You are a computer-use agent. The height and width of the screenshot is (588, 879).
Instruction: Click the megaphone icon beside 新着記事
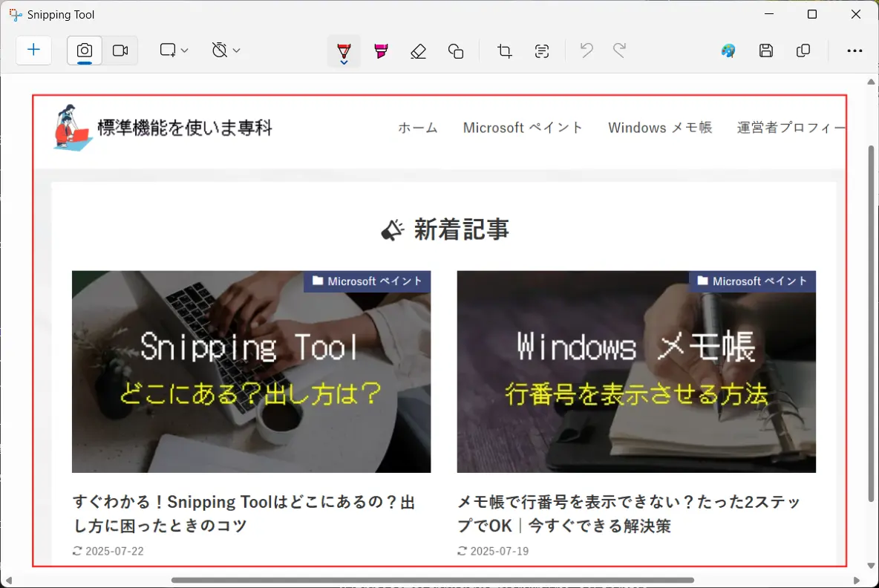tap(393, 230)
